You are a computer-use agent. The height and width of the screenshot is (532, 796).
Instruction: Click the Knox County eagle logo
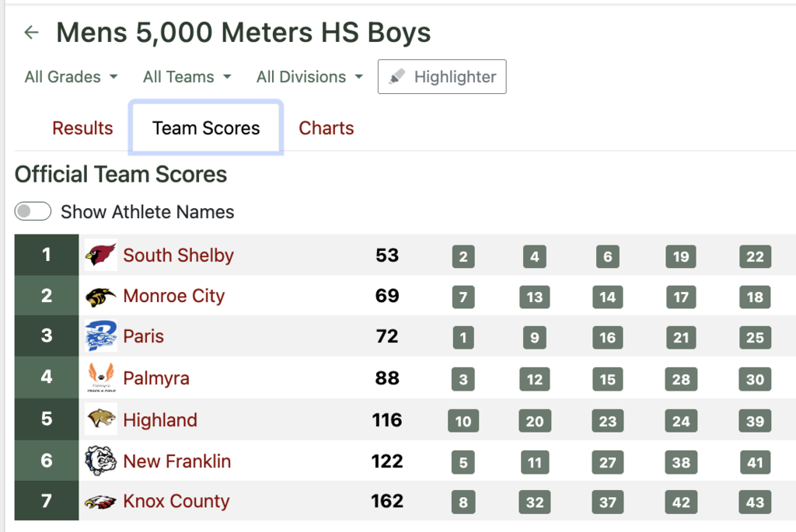[x=101, y=502]
